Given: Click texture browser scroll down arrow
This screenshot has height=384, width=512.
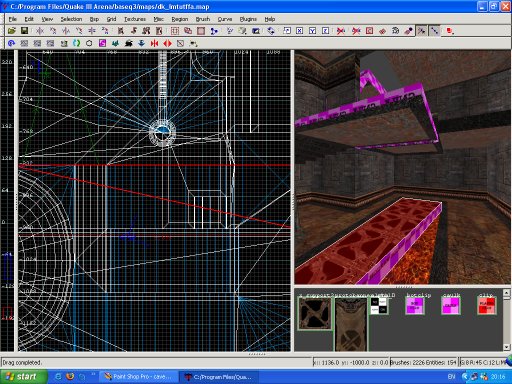Looking at the screenshot, I should (506, 347).
